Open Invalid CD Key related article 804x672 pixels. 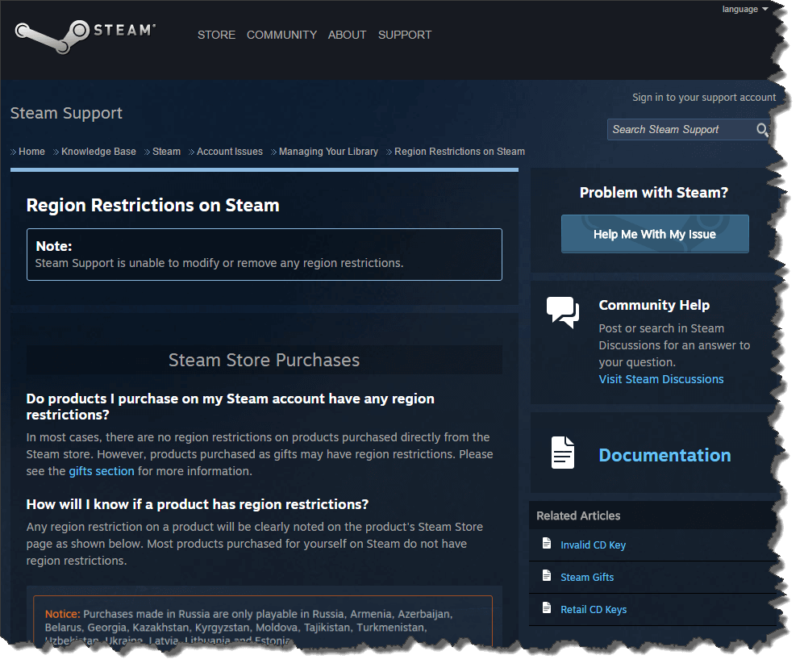(593, 545)
